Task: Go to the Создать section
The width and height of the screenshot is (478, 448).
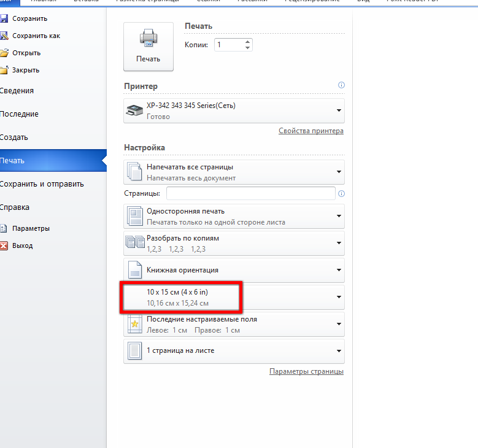Action: (x=14, y=137)
